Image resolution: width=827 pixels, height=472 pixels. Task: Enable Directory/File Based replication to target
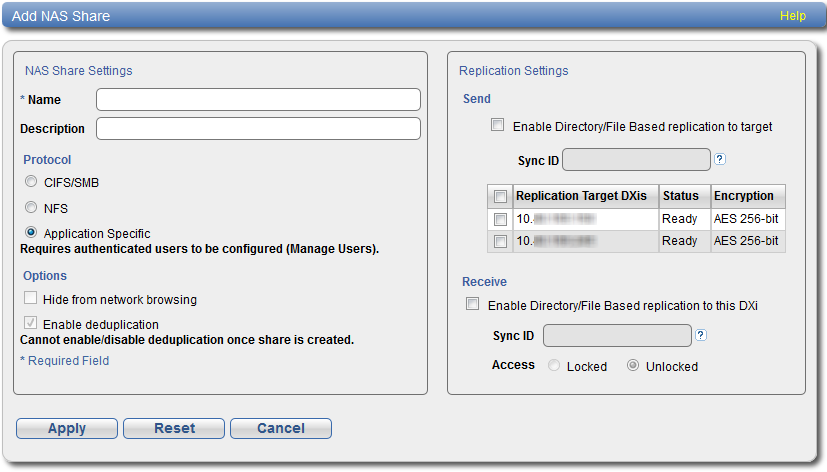498,126
